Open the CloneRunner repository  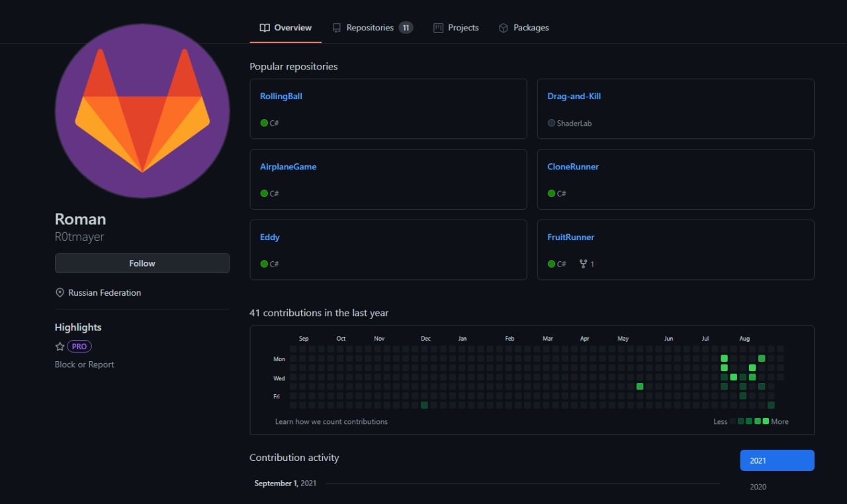click(573, 167)
